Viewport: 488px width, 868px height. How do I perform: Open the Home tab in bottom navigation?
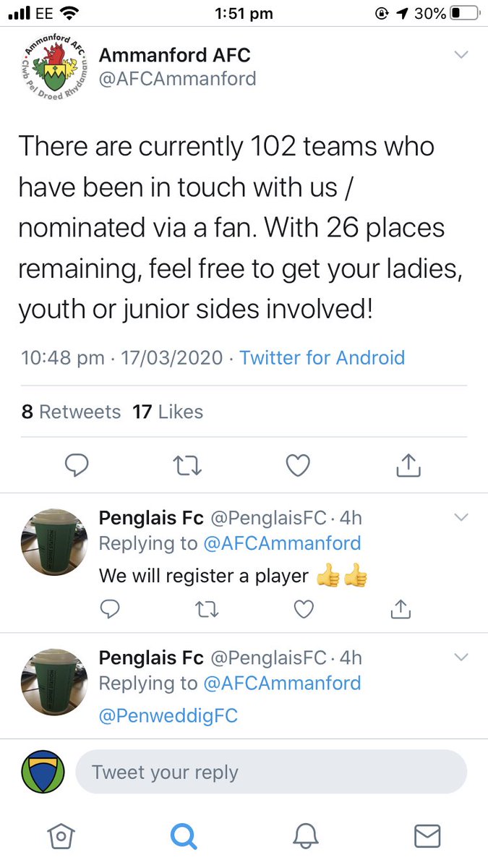click(61, 836)
